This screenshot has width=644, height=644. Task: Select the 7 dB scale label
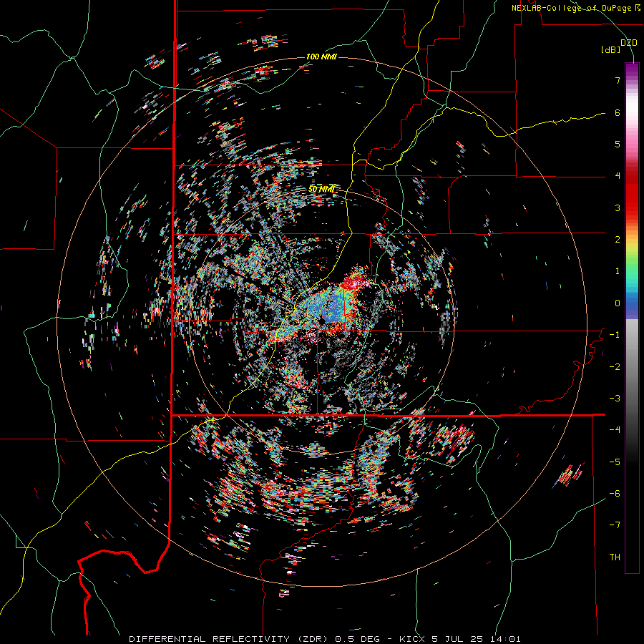pyautogui.click(x=618, y=80)
